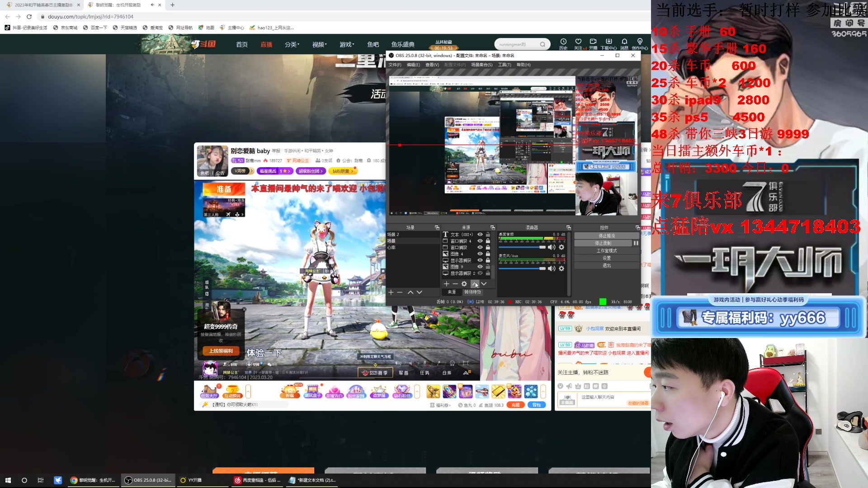Pause recording with the pause button
The image size is (868, 488).
tap(636, 243)
